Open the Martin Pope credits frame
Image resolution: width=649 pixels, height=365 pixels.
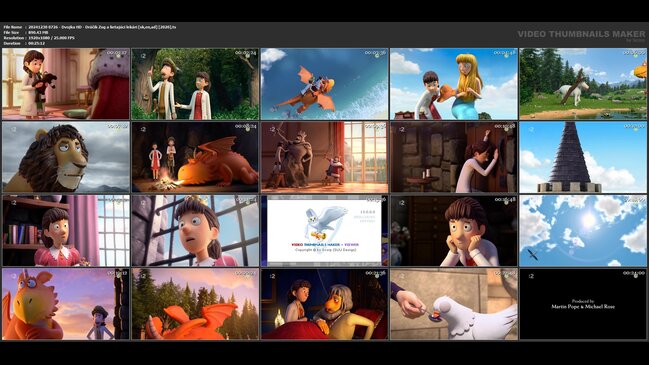[x=583, y=304]
